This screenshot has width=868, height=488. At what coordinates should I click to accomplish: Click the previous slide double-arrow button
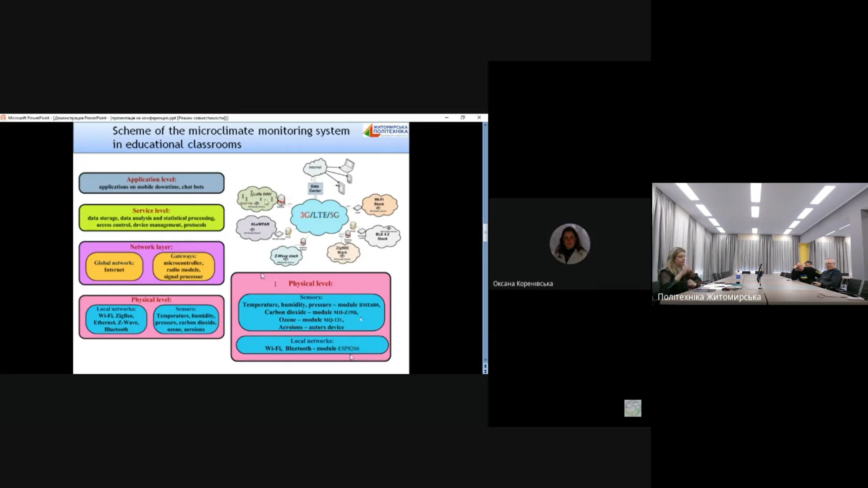(x=485, y=366)
